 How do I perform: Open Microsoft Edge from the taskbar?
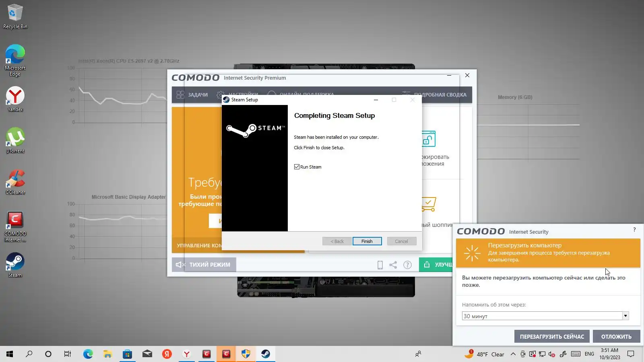pos(88,354)
